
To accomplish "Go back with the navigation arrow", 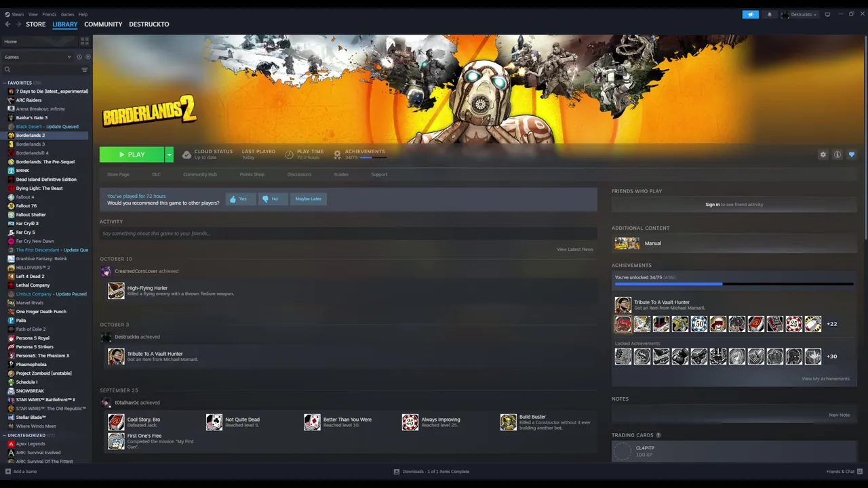I will [7, 24].
